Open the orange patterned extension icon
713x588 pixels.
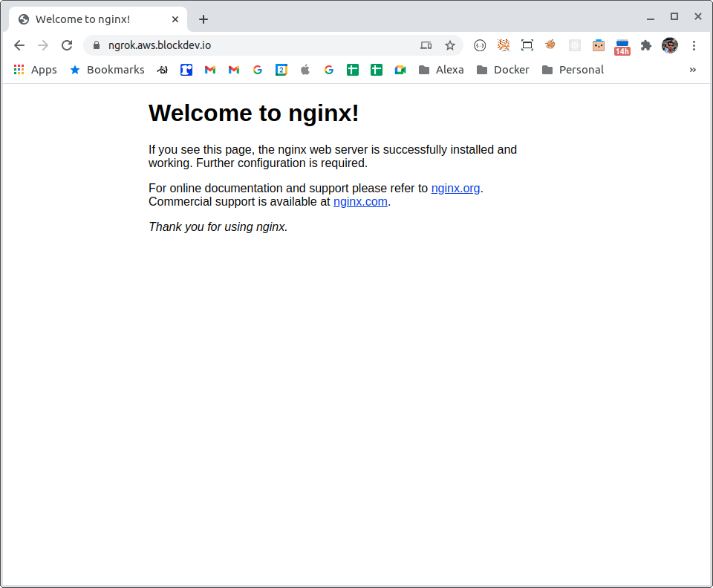click(504, 45)
